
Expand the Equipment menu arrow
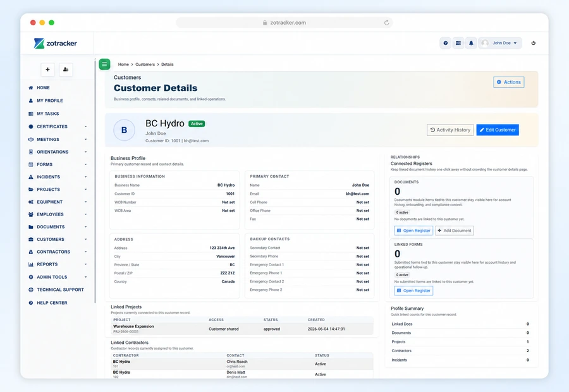[85, 202]
